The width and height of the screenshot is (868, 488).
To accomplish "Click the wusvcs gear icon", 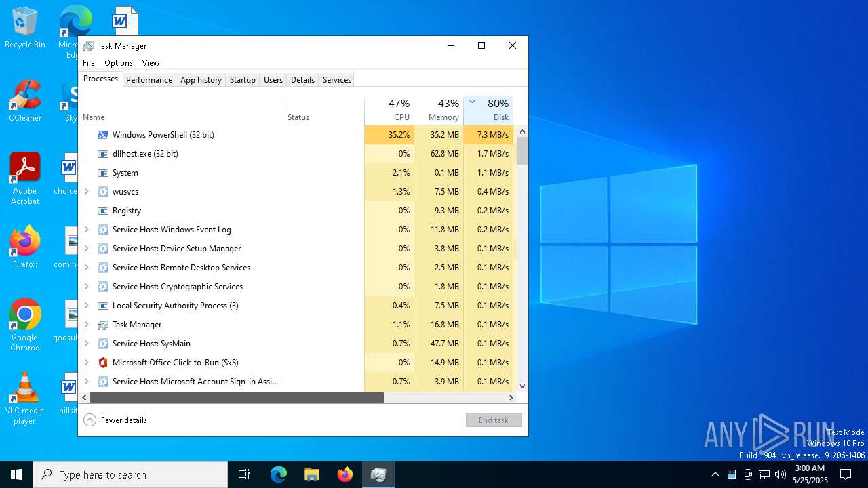I will pyautogui.click(x=103, y=192).
